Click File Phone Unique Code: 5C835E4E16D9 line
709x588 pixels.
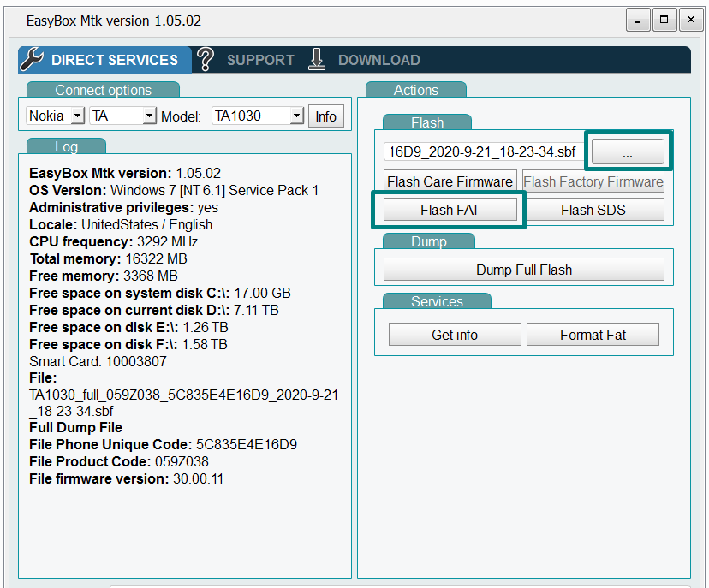[164, 444]
